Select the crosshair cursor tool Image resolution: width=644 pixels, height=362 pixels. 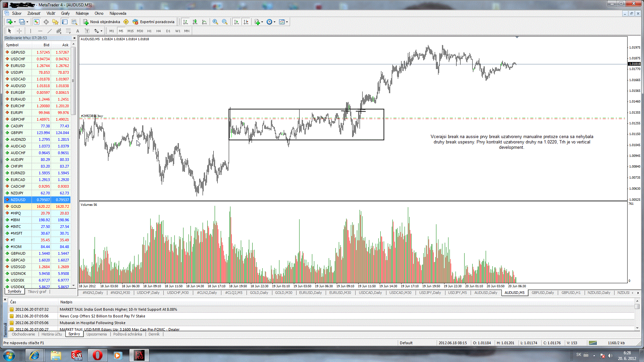click(19, 31)
